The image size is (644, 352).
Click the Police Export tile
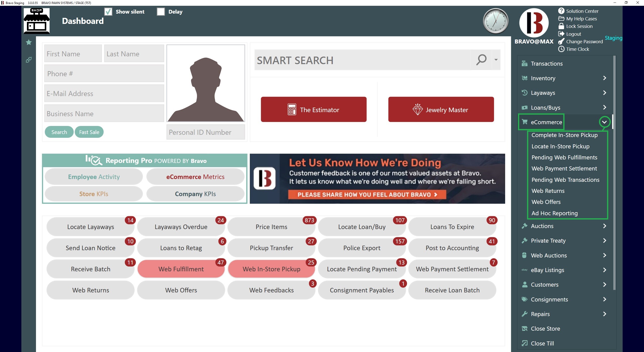tap(362, 248)
